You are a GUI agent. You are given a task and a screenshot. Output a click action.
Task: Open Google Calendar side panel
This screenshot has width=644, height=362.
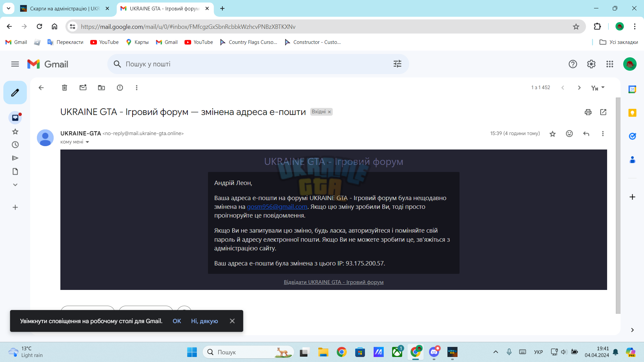pos(632,89)
